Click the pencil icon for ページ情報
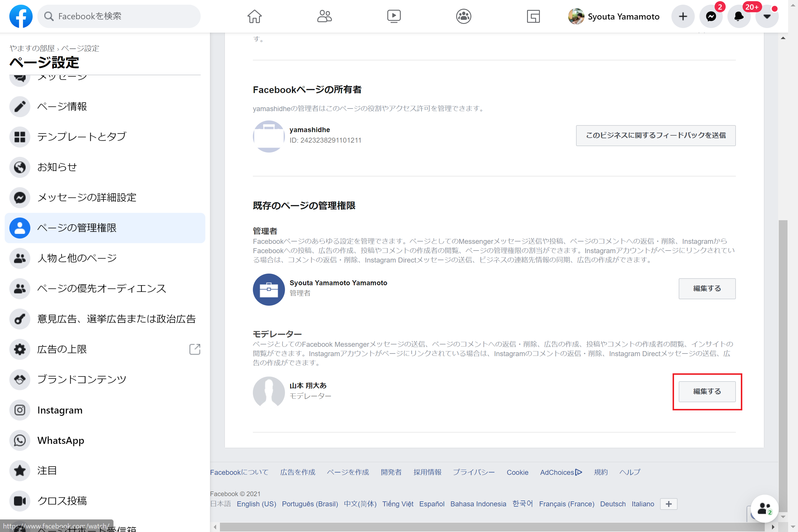Screen dimensions: 798x532 pyautogui.click(x=20, y=106)
